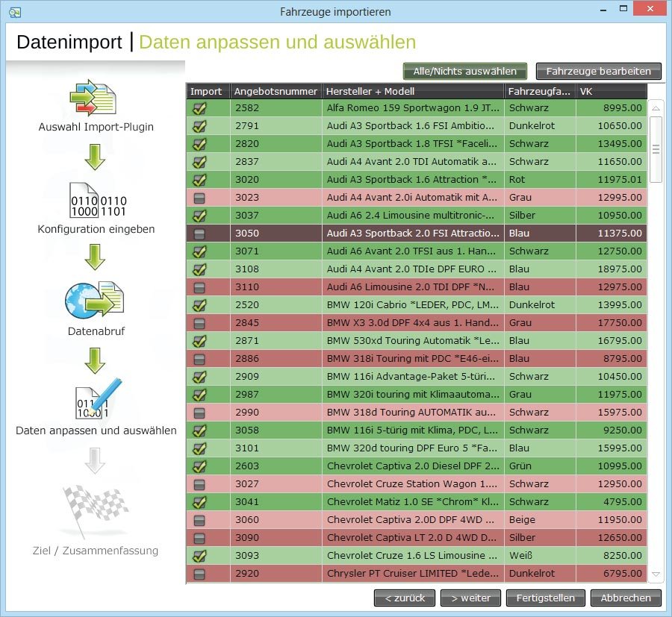Image resolution: width=672 pixels, height=617 pixels.
Task: Click Auswahl Import-Plugin step label
Action: click(96, 127)
